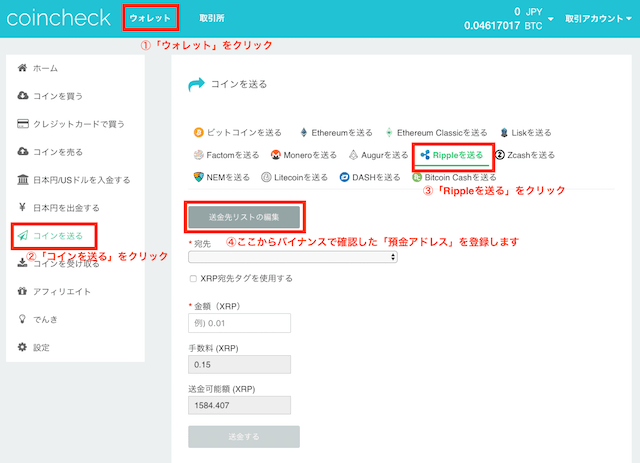Click the Monero icon

pos(276,155)
